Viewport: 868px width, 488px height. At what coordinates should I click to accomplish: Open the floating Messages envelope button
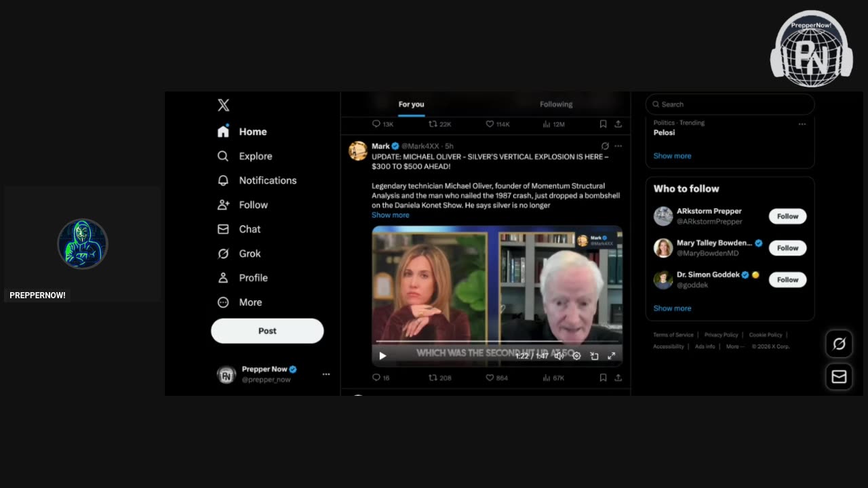point(839,377)
